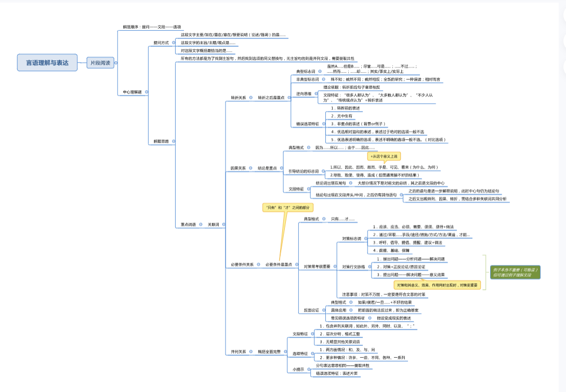The height and width of the screenshot is (392, 566).
Task: Collapse the 解题思路 branch circle
Action: [x=173, y=141]
